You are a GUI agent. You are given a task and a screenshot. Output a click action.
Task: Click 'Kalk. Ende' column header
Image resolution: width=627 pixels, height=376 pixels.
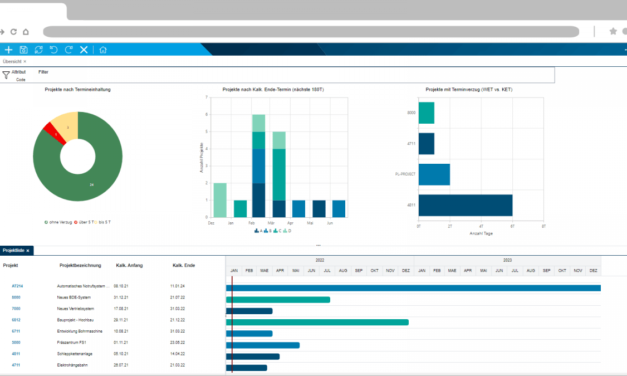[184, 265]
